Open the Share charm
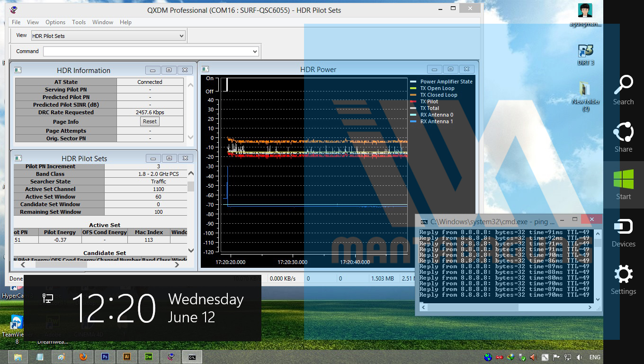This screenshot has width=644, height=364. click(623, 137)
